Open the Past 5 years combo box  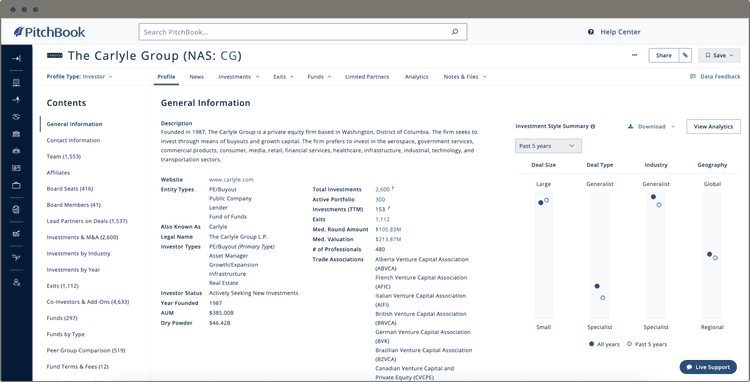548,146
